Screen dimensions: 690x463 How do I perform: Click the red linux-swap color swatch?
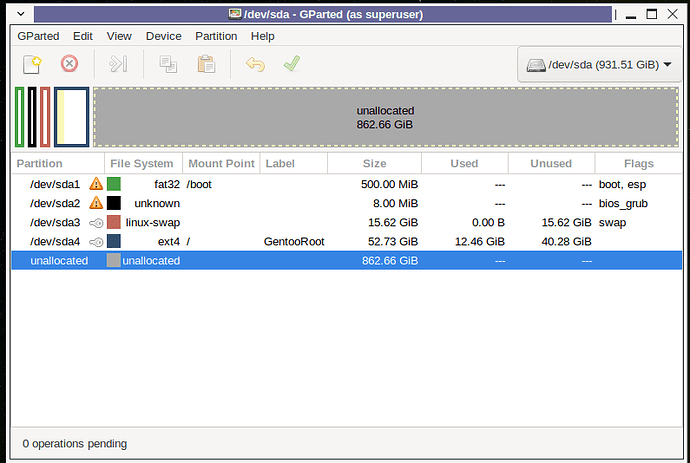pos(114,222)
